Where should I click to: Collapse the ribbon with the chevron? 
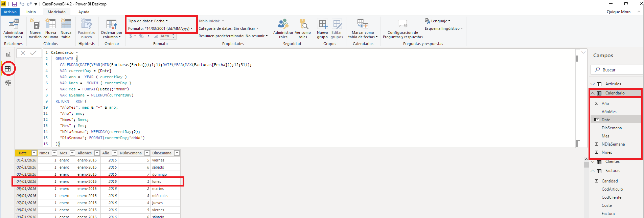pos(639,12)
